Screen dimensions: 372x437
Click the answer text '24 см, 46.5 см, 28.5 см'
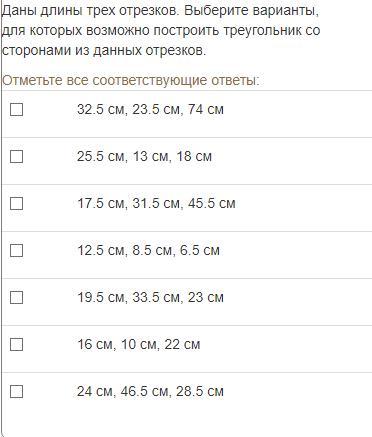pos(150,391)
